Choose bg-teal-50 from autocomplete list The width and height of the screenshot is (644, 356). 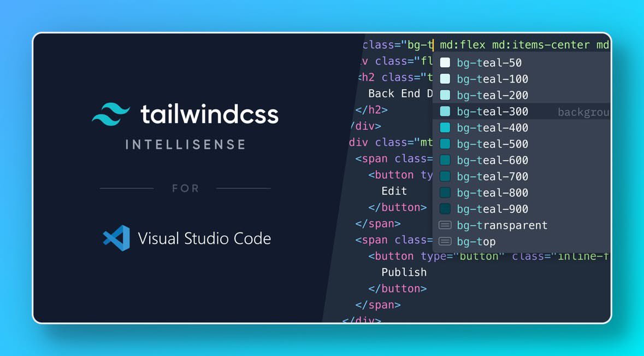[x=522, y=62]
